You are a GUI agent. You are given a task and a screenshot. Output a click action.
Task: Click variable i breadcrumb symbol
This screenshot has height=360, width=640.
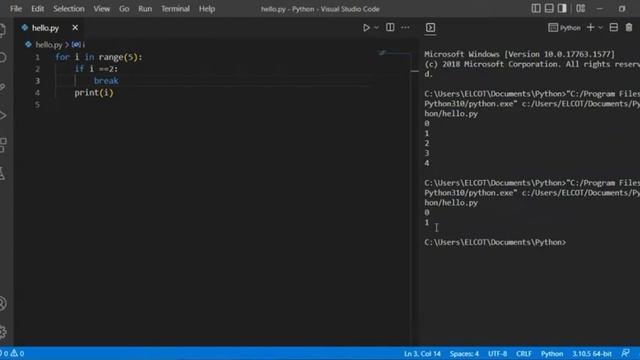tap(79, 44)
